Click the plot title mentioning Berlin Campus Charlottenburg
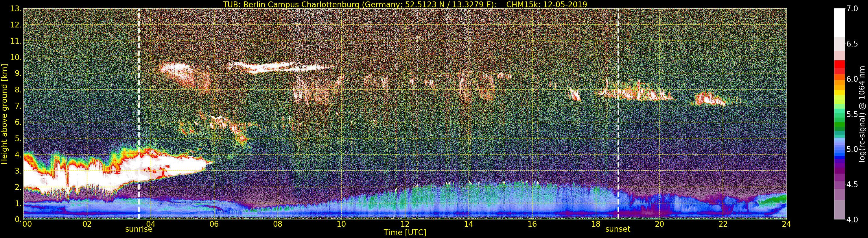 click(x=405, y=4)
